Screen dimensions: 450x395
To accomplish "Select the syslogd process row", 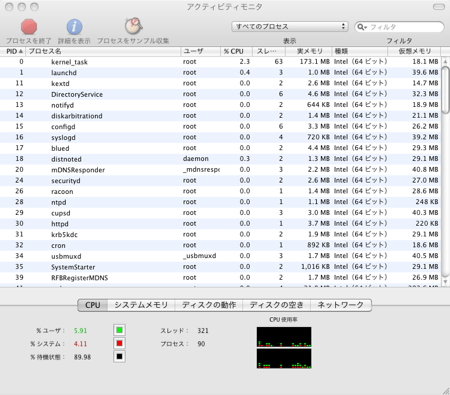I will point(220,137).
